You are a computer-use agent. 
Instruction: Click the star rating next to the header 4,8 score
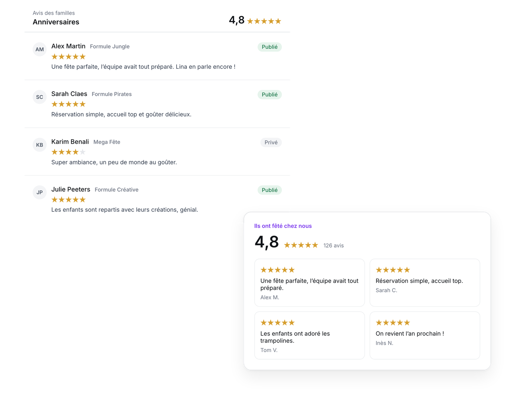[264, 21]
